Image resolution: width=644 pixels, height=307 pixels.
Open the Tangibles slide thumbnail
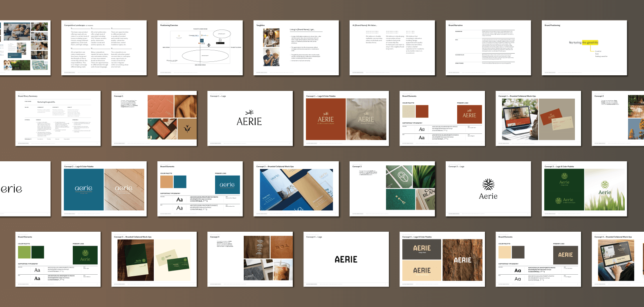296,48
